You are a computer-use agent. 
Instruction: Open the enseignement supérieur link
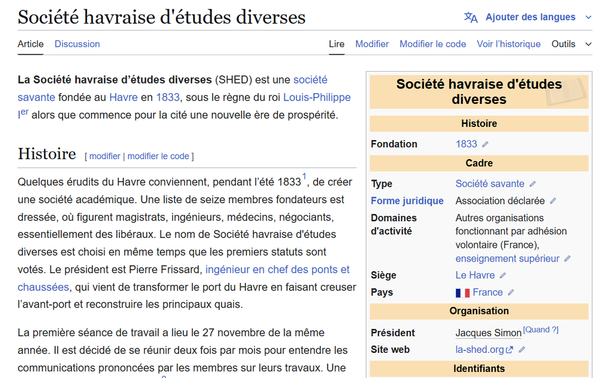click(507, 259)
